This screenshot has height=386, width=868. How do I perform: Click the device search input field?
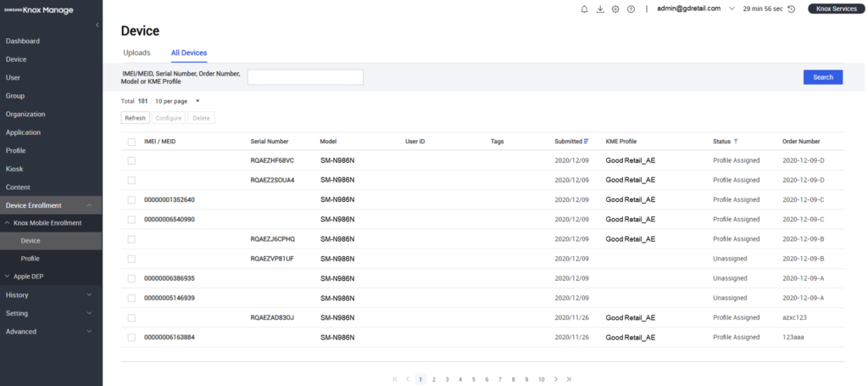pos(305,77)
